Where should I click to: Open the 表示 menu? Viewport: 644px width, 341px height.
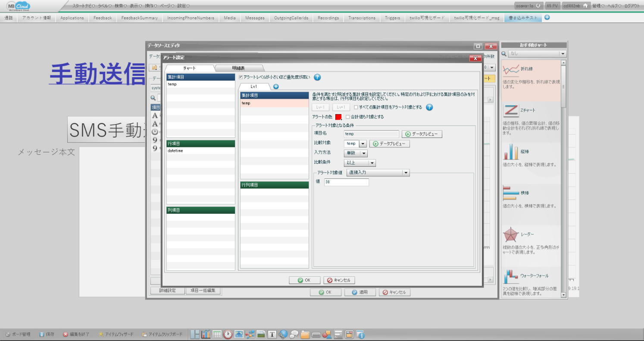[x=136, y=6]
